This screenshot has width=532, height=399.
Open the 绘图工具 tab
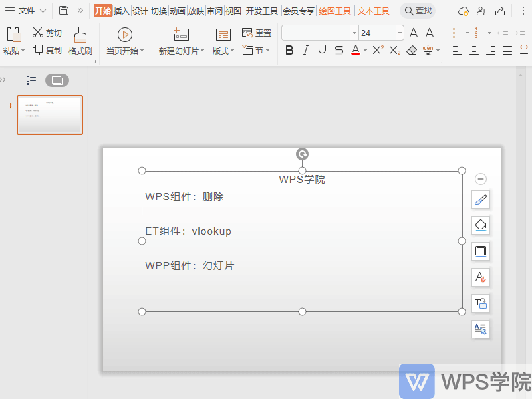(x=335, y=11)
